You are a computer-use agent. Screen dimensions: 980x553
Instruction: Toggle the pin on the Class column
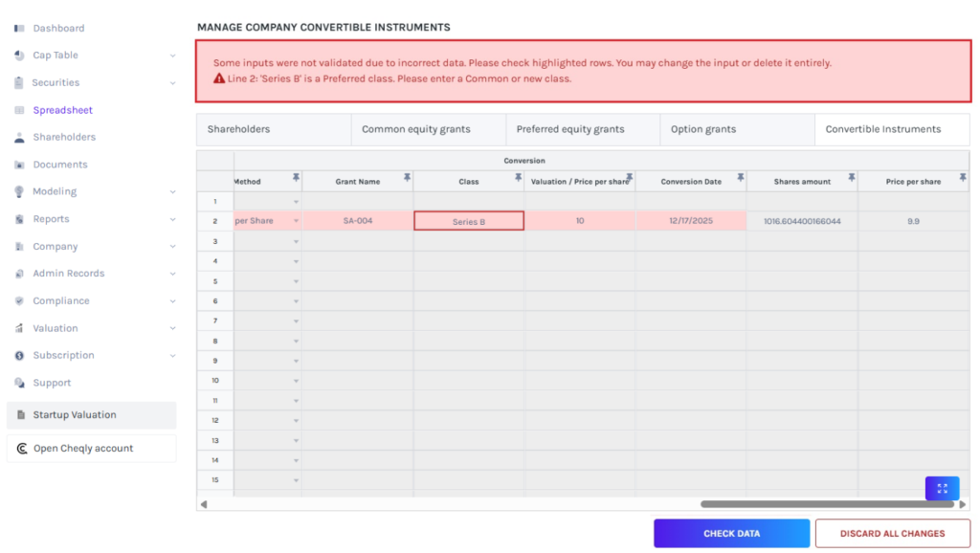[x=519, y=177]
